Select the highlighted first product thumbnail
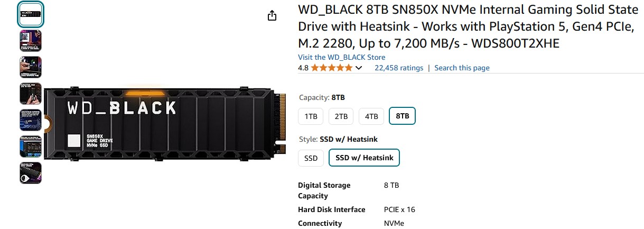Viewport: 644px width, 229px height. [x=31, y=14]
